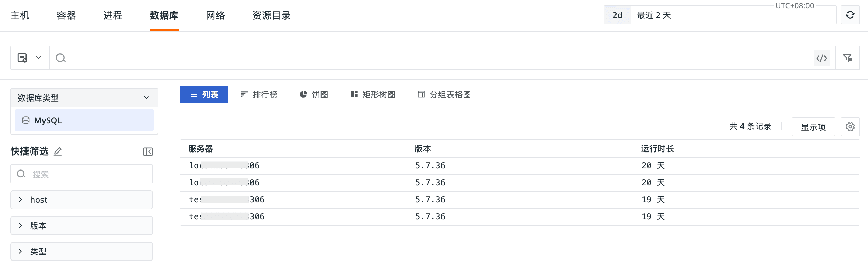This screenshot has width=868, height=269.
Task: Switch to 饼图 pie chart view
Action: tap(314, 94)
